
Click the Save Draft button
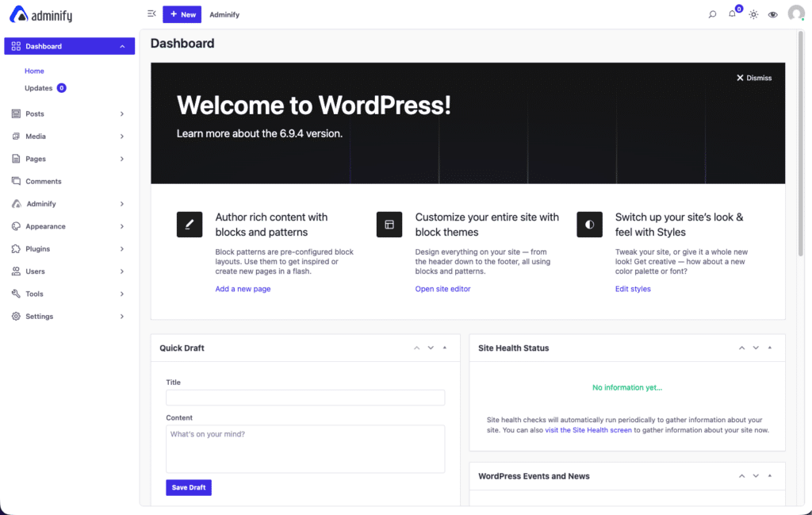click(x=189, y=487)
